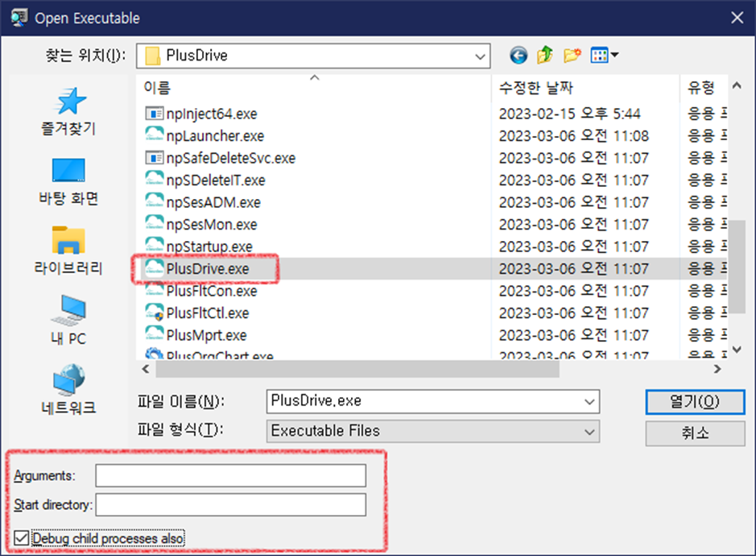Open the view menu icon
This screenshot has width=756, height=556.
click(x=604, y=56)
